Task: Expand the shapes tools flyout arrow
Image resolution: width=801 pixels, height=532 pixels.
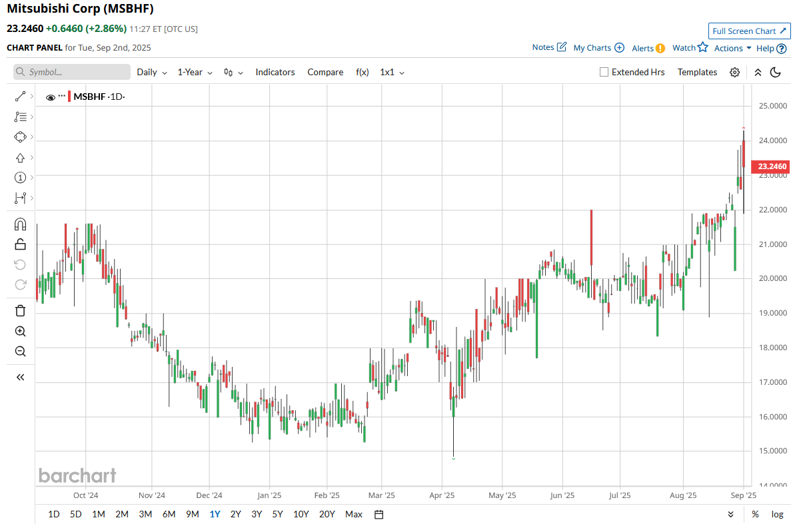Action: 31,137
